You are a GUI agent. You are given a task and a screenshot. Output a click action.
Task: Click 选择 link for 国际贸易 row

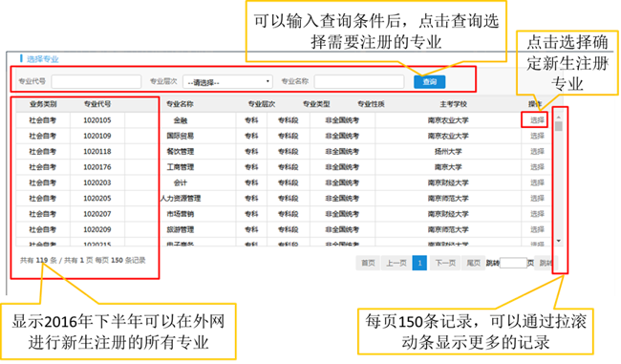pos(537,136)
